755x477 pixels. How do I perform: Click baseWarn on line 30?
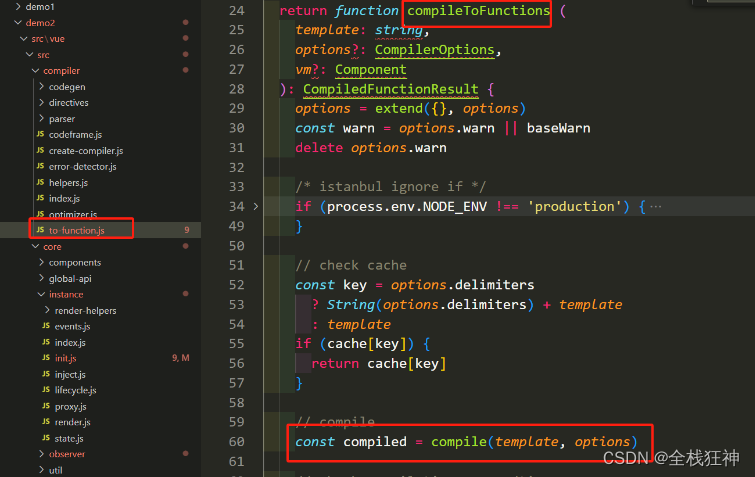[x=559, y=128]
